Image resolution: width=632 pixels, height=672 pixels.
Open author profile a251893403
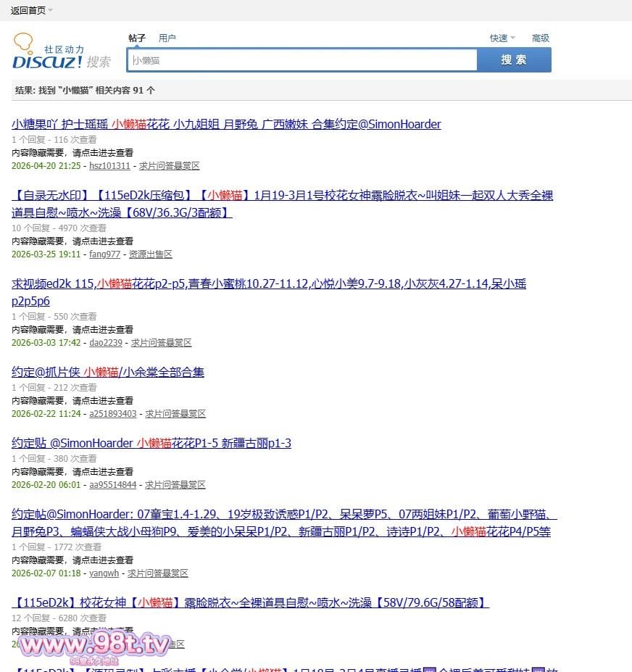point(112,414)
